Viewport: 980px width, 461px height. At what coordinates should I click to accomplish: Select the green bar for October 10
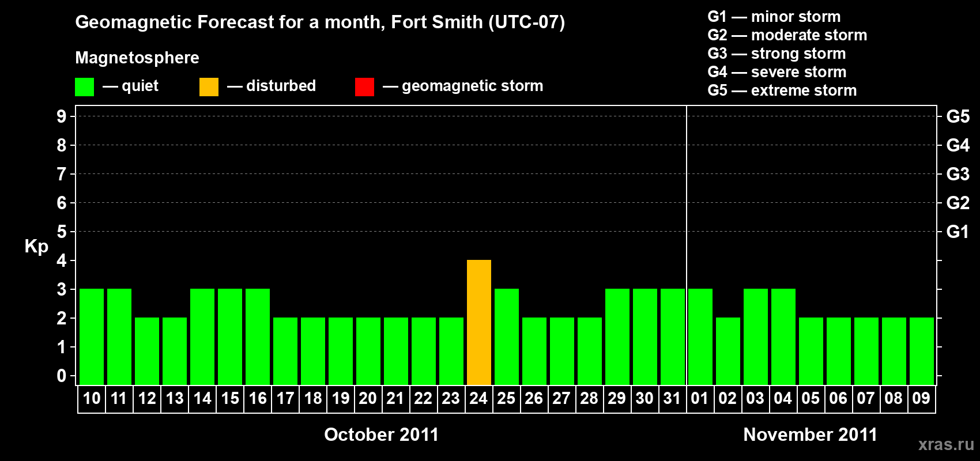click(92, 337)
